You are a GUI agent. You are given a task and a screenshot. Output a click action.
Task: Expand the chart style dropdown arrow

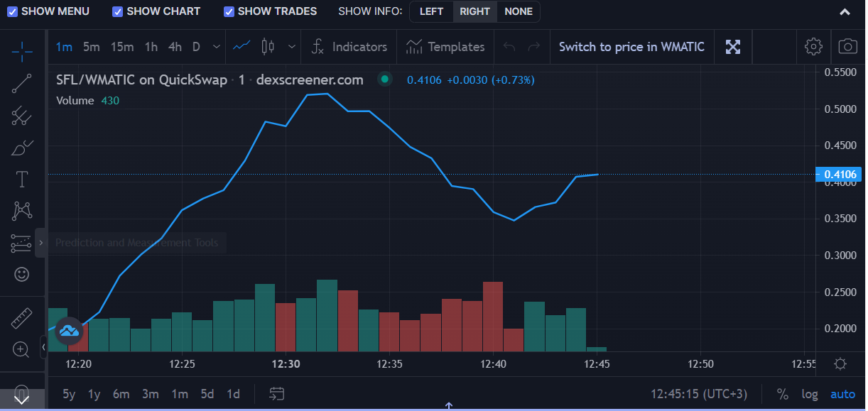point(292,47)
